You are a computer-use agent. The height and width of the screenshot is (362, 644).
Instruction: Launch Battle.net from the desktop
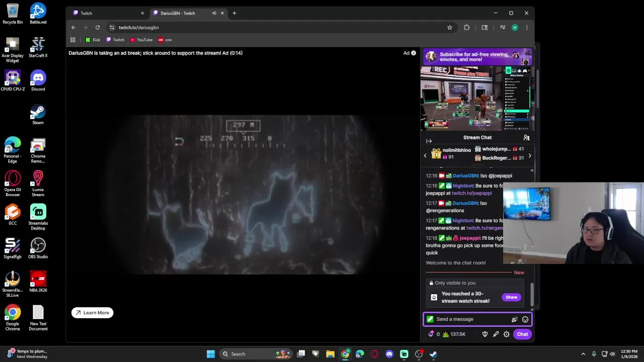(x=38, y=14)
